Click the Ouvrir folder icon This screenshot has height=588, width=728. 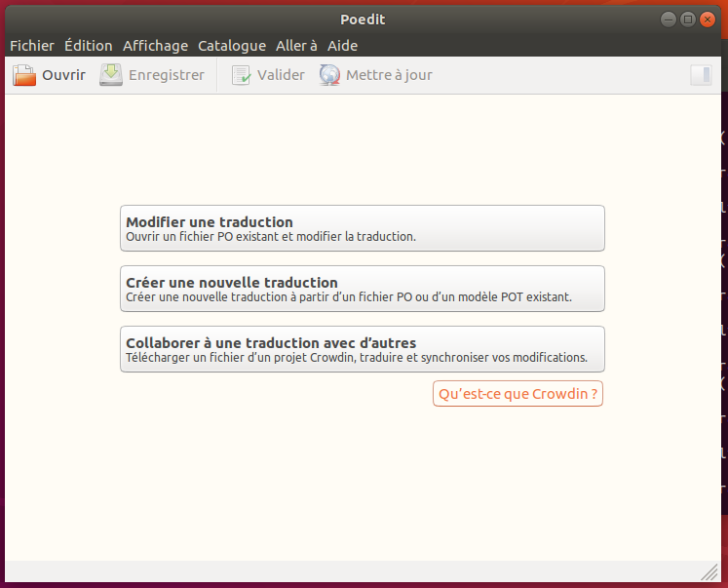[24, 75]
